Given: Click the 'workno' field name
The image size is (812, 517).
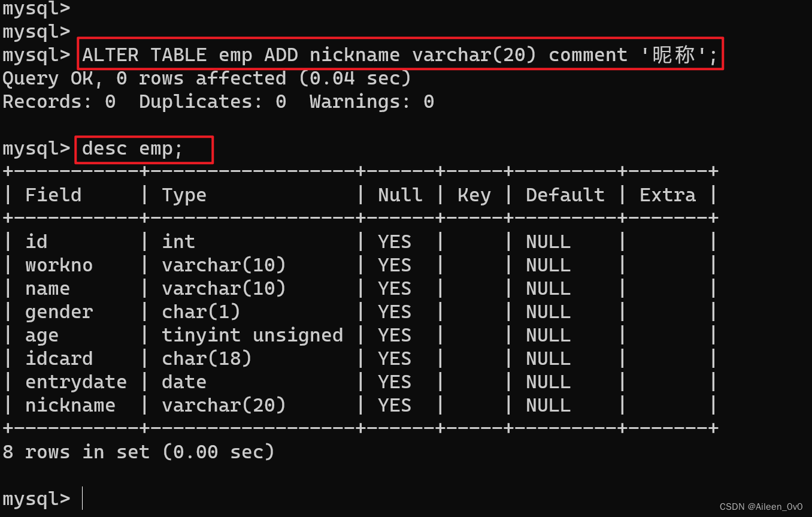Looking at the screenshot, I should 59,265.
